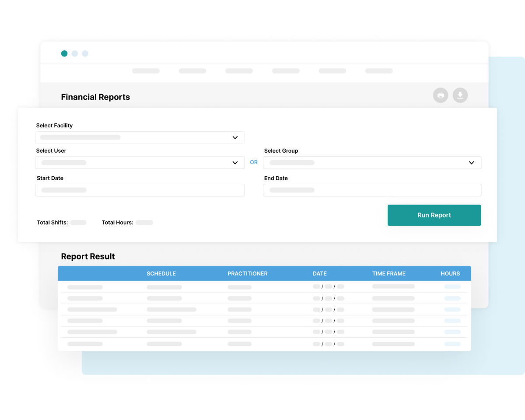The height and width of the screenshot is (420, 525).
Task: Click the HOURS column header
Action: coord(450,273)
